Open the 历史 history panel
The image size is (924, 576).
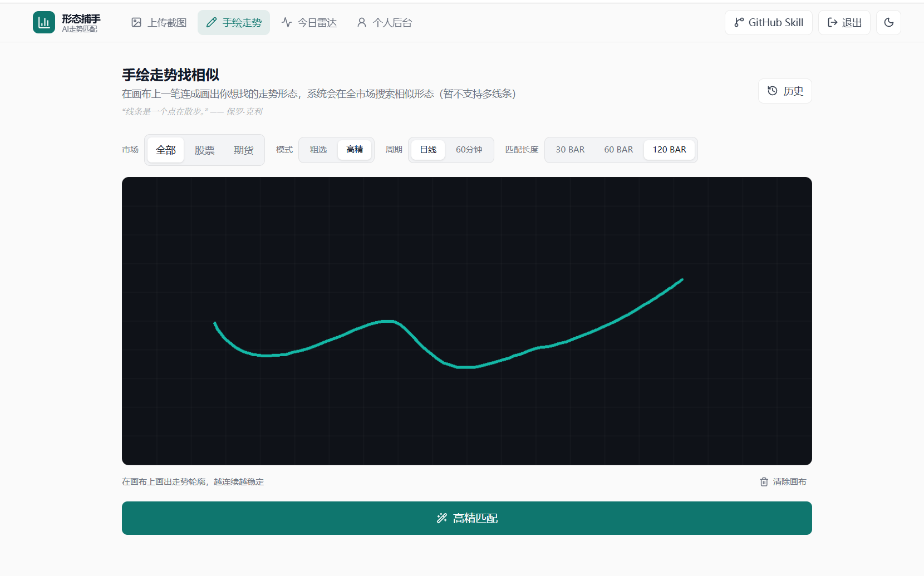785,91
